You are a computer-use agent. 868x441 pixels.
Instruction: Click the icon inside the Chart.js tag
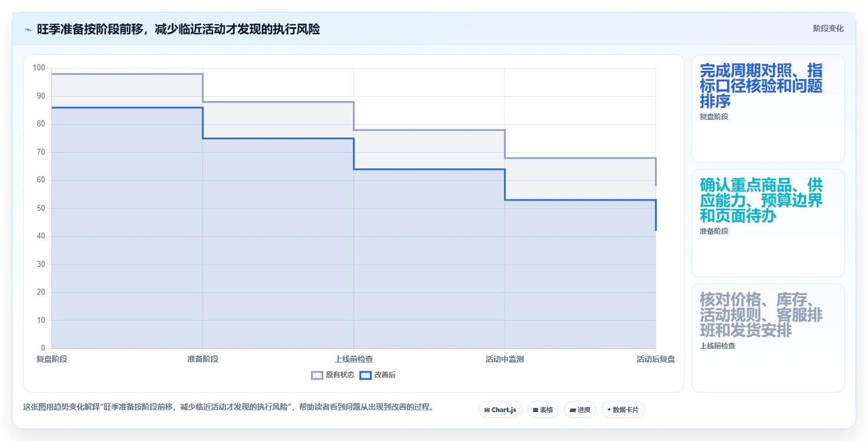coord(487,410)
